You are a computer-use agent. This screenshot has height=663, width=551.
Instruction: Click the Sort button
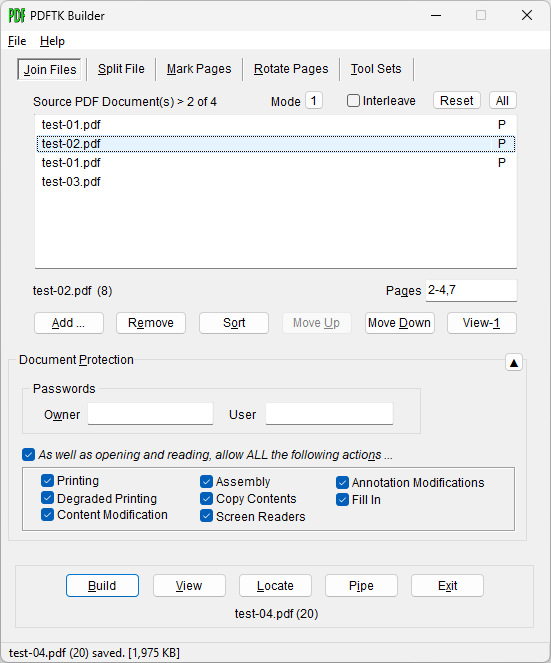pyautogui.click(x=234, y=323)
